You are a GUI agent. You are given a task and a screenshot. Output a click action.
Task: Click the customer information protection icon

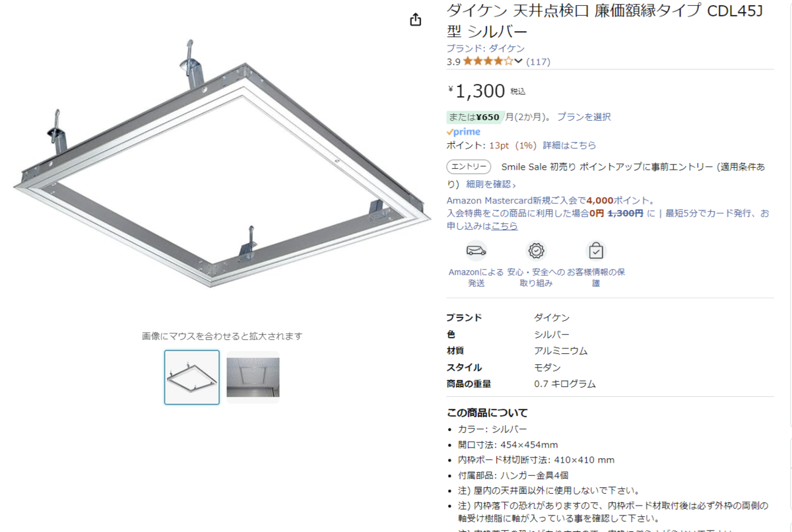(x=595, y=251)
